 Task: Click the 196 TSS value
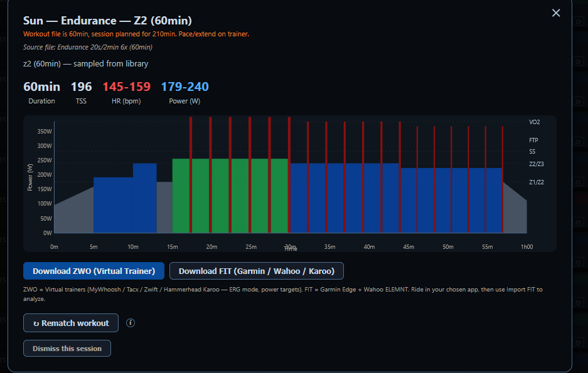click(82, 87)
